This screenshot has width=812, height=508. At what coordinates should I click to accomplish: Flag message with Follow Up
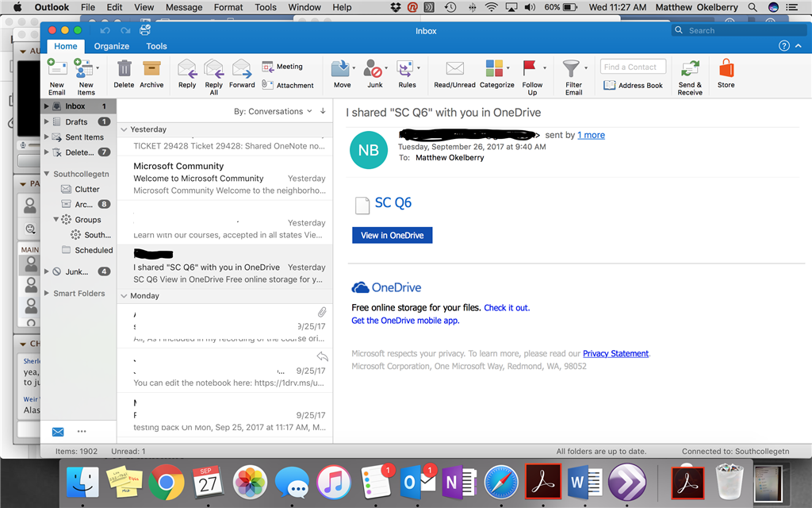coord(531,77)
